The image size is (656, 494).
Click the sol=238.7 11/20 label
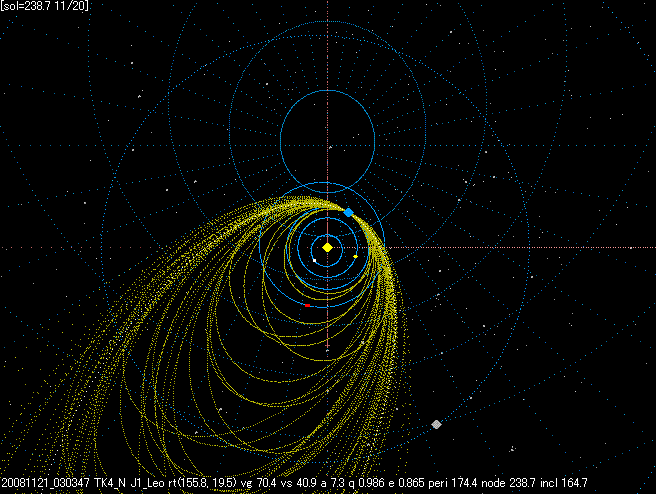45,6
